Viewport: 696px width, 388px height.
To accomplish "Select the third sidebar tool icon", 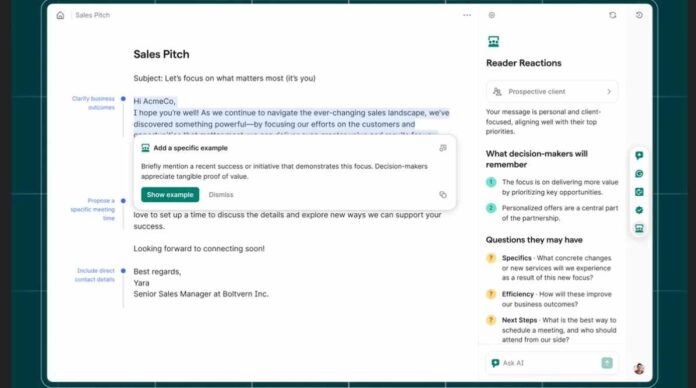I will tap(639, 192).
